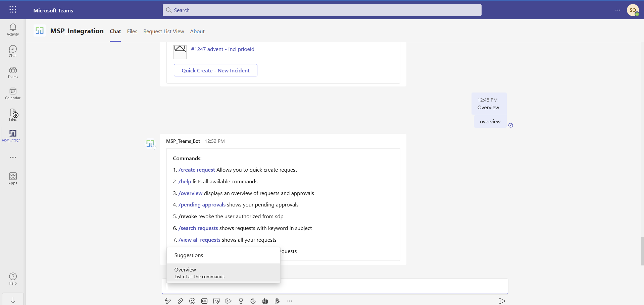
Task: Click the /pending approvals command
Action: click(x=202, y=205)
